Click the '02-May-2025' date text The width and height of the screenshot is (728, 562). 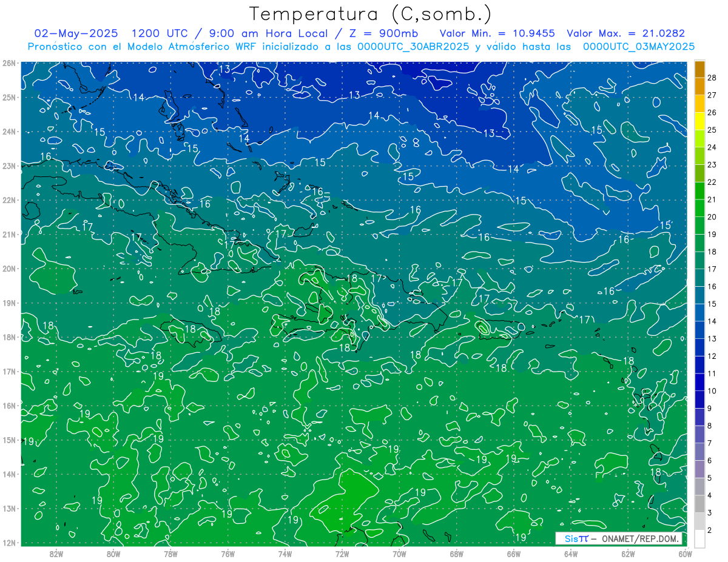click(x=76, y=34)
